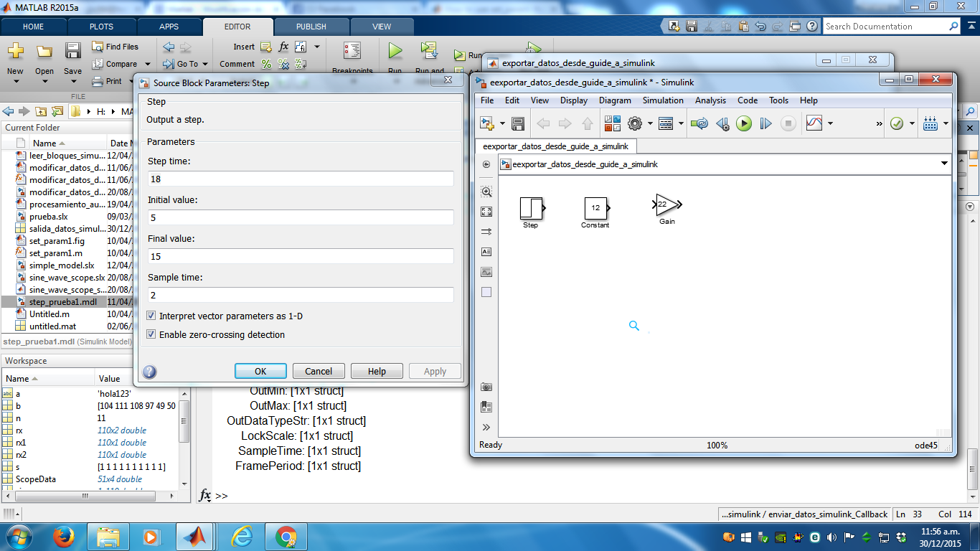Click the Help button in the Step parameters dialog
980x551 pixels.
377,371
